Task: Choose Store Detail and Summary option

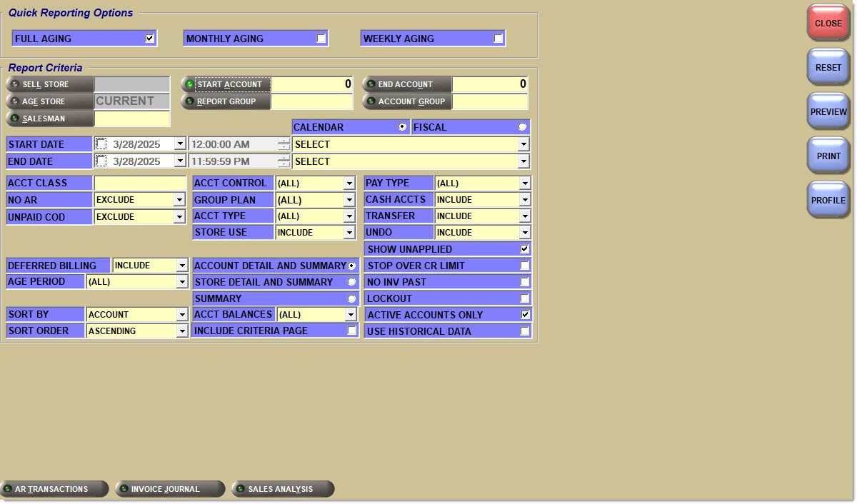Action: click(351, 282)
